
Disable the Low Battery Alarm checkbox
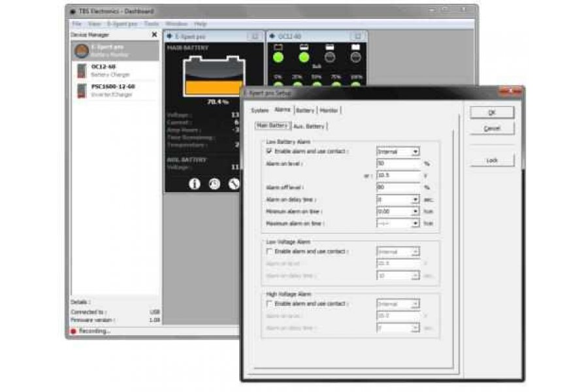[x=269, y=152]
